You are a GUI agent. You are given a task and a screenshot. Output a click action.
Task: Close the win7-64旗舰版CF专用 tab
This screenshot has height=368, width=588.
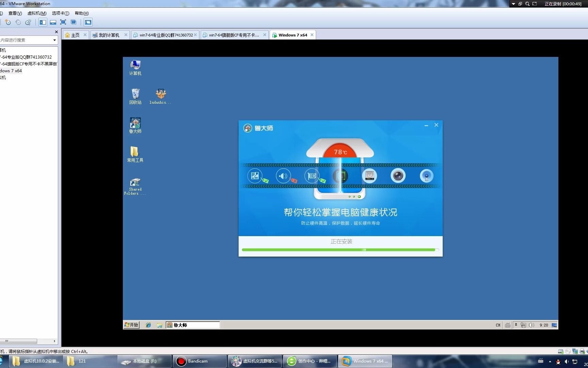(265, 35)
